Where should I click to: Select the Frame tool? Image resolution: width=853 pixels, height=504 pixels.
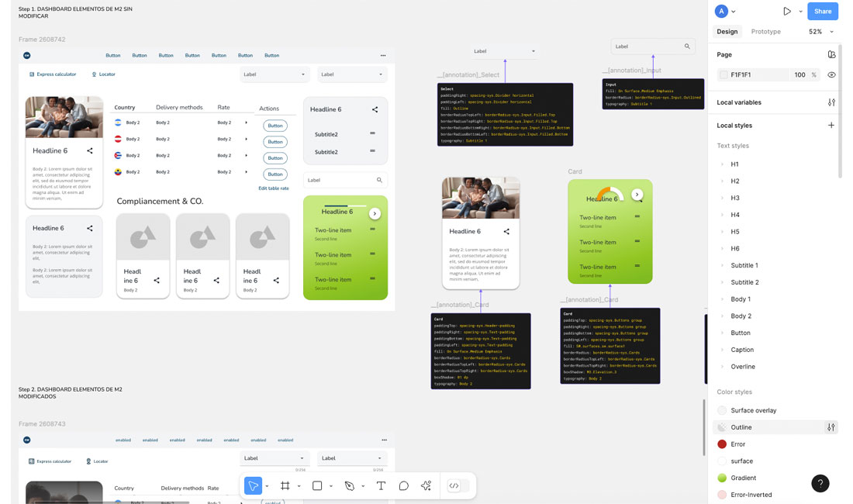pyautogui.click(x=285, y=486)
